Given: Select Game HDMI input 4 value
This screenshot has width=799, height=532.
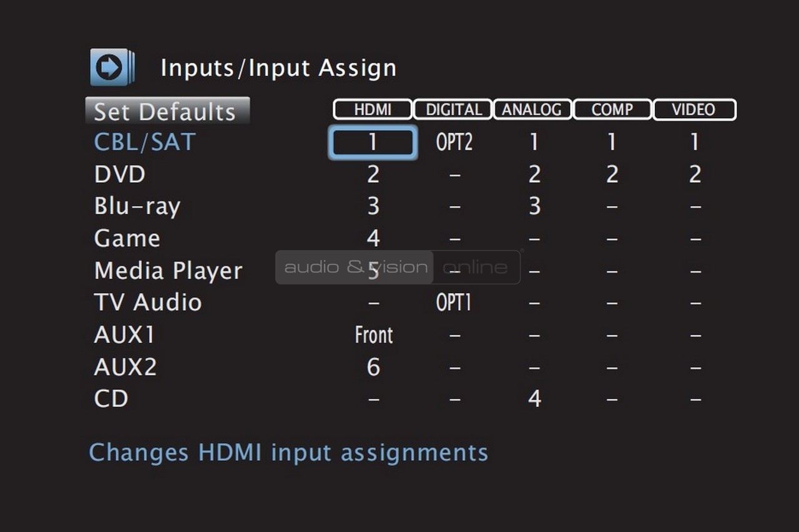Looking at the screenshot, I should pos(373,238).
